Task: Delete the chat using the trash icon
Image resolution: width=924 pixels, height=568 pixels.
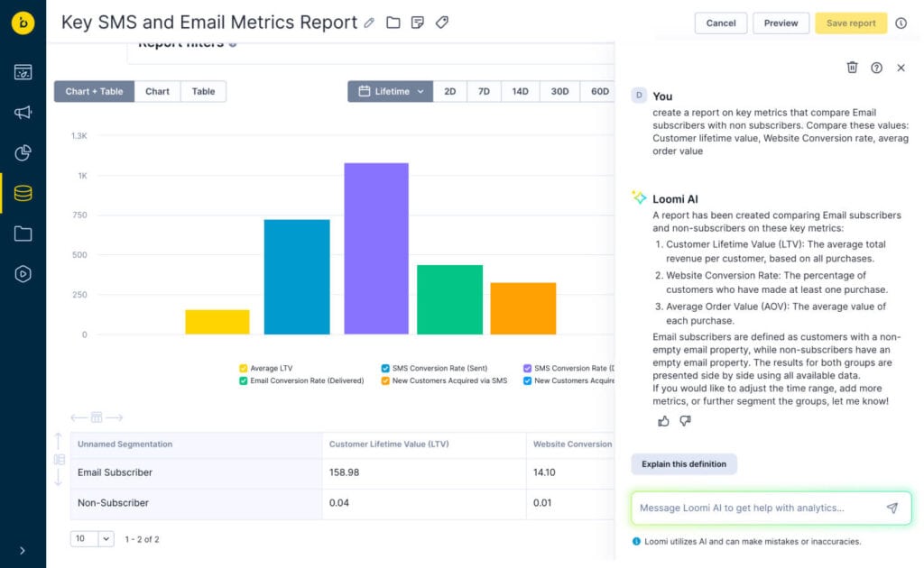Action: coord(852,68)
